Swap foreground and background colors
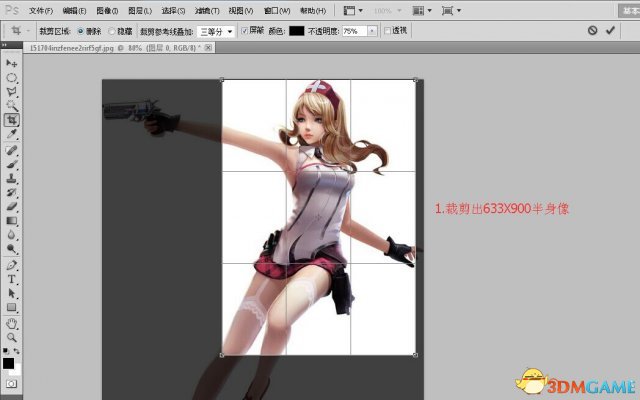This screenshot has width=640, height=400. point(17,351)
